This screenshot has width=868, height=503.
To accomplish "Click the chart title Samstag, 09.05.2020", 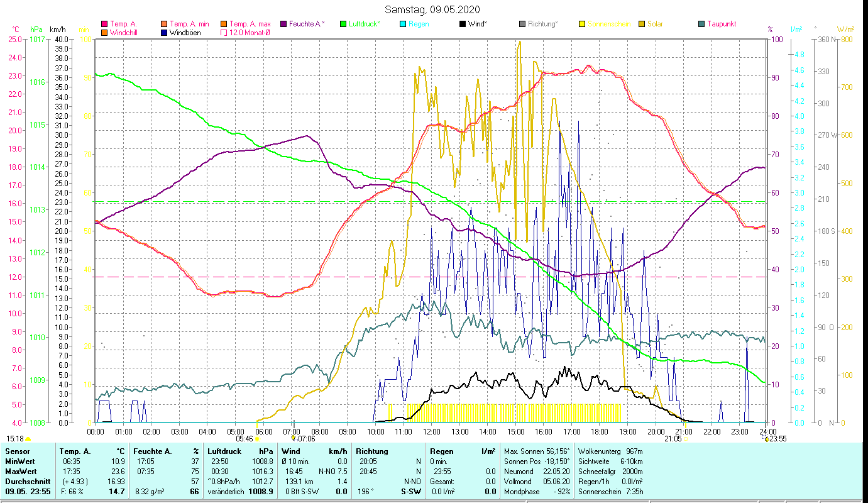I will pos(434,9).
